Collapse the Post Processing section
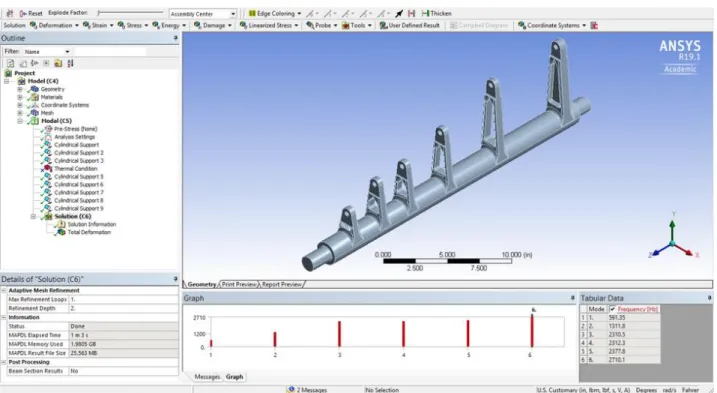The height and width of the screenshot is (393, 717). [4, 362]
